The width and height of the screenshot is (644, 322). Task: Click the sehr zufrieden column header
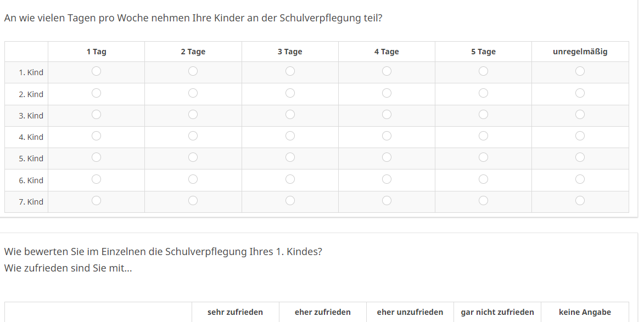point(235,312)
